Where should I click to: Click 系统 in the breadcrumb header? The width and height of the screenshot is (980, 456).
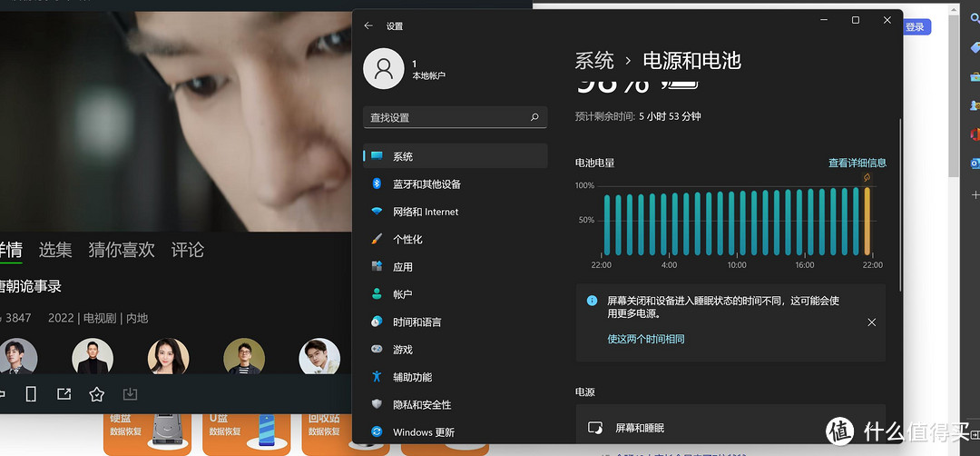[593, 61]
